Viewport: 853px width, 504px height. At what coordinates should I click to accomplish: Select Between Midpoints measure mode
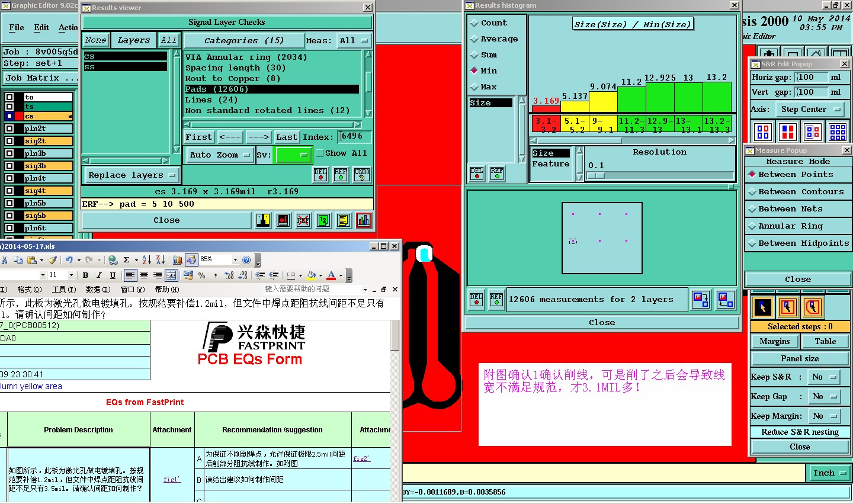tap(798, 243)
